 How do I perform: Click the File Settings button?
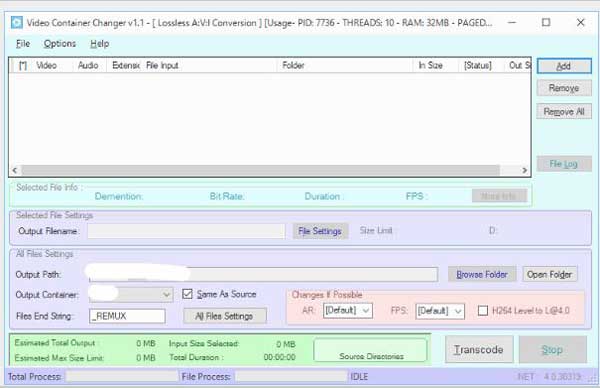point(320,231)
